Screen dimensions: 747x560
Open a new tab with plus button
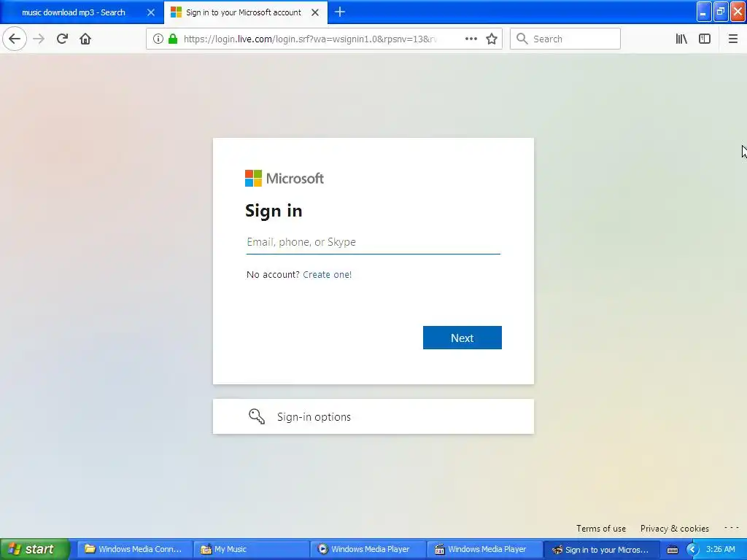340,12
